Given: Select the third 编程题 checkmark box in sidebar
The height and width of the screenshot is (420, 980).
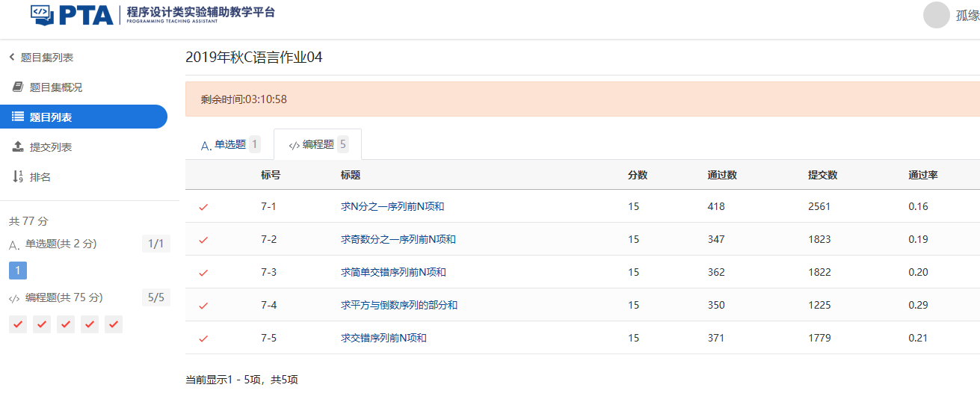Looking at the screenshot, I should [x=66, y=324].
